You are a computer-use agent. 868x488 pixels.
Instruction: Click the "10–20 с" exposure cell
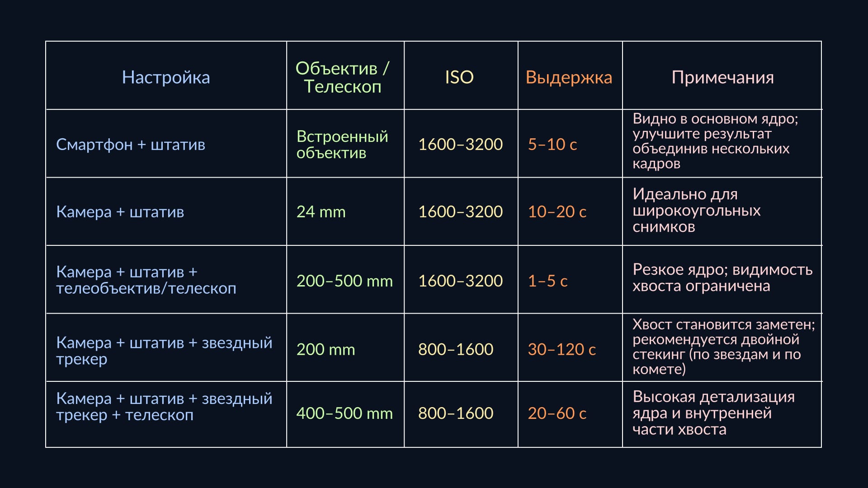(557, 212)
